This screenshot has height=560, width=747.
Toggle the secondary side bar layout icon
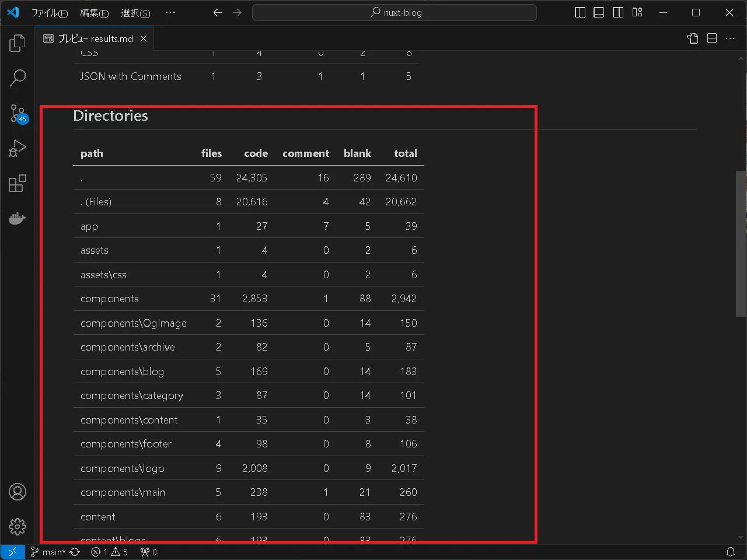pyautogui.click(x=618, y=12)
